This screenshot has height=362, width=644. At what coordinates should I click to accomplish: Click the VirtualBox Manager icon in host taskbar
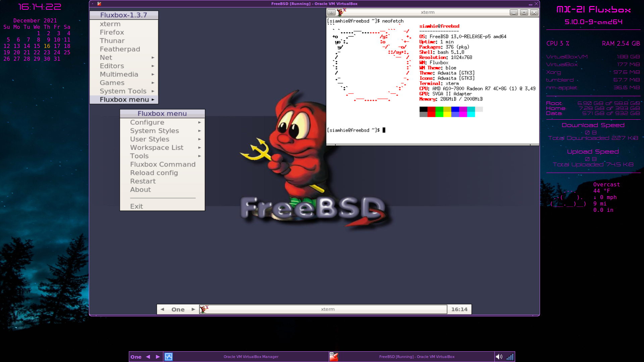click(168, 357)
